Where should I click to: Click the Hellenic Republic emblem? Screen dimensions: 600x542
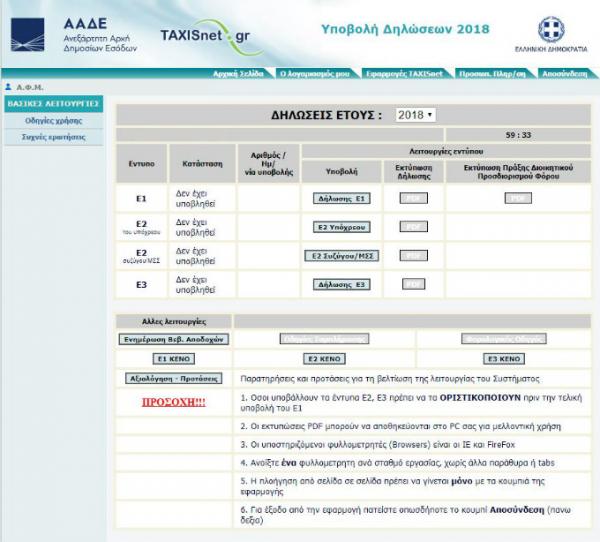click(x=551, y=29)
